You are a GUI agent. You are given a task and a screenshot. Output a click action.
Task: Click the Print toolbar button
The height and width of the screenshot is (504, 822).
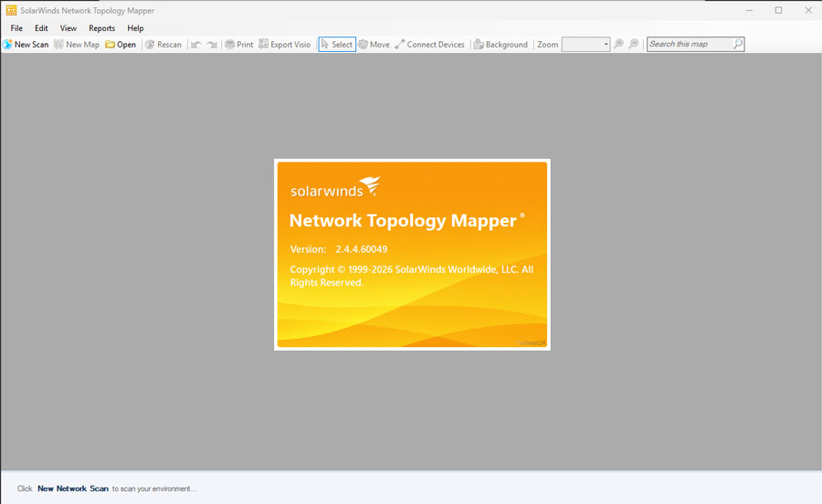pos(239,44)
